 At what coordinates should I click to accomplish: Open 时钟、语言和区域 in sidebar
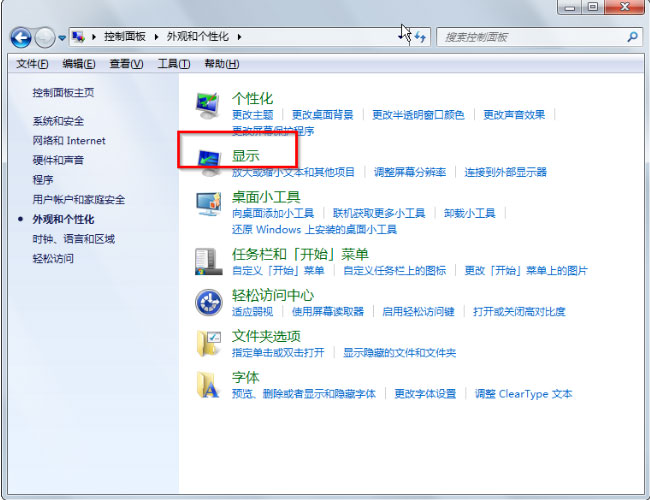tap(74, 239)
